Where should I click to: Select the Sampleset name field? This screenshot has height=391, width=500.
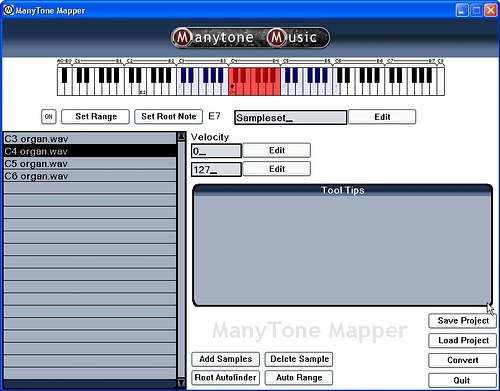click(x=290, y=118)
